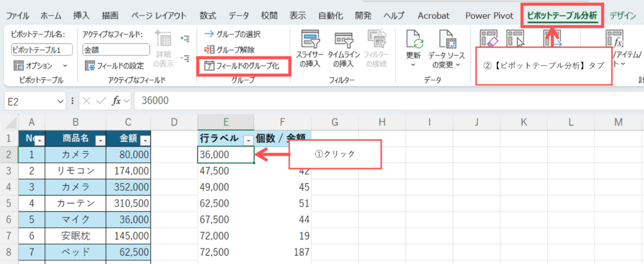This screenshot has width=644, height=264.
Task: Open the オプション dropdown arrow
Action: (x=65, y=65)
